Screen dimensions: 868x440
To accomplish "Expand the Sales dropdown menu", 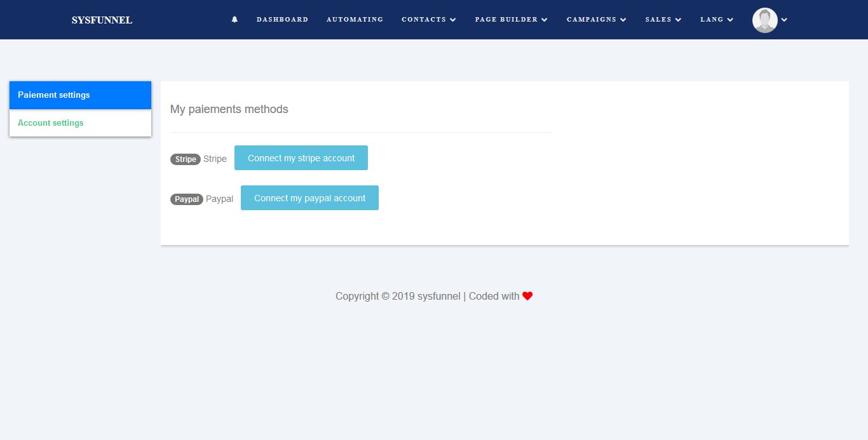I will click(663, 20).
